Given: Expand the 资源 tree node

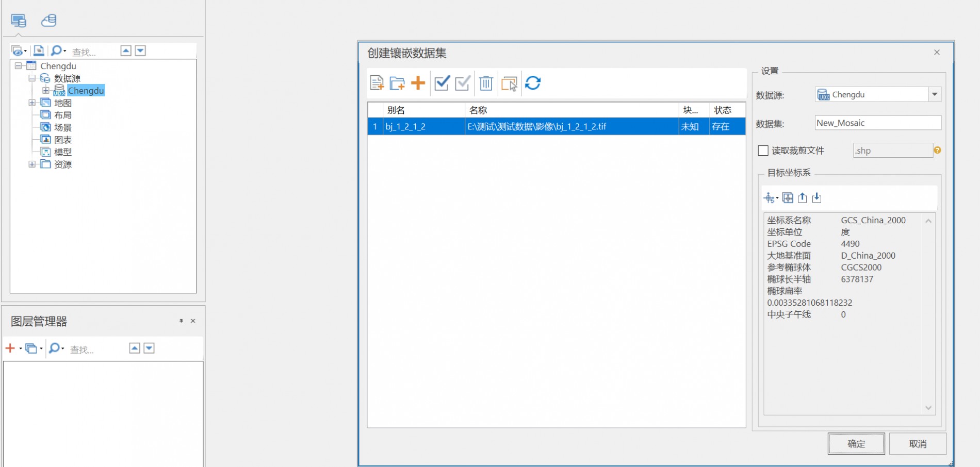Looking at the screenshot, I should coord(32,164).
